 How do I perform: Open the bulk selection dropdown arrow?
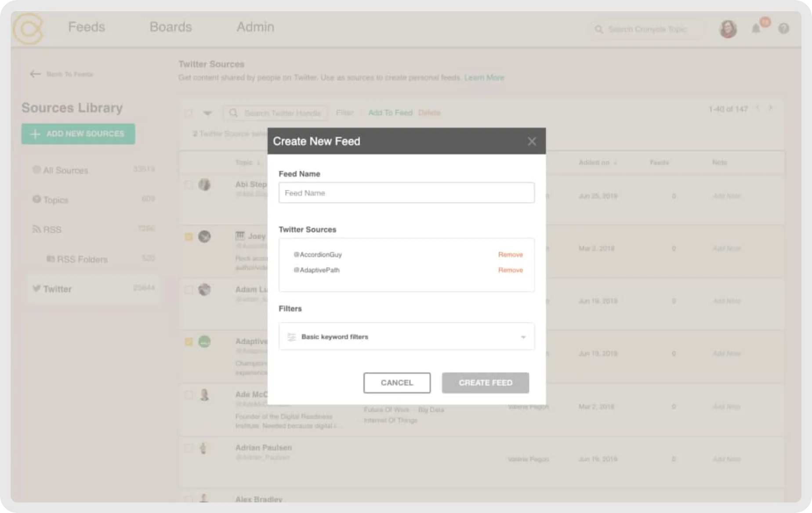[x=207, y=113]
